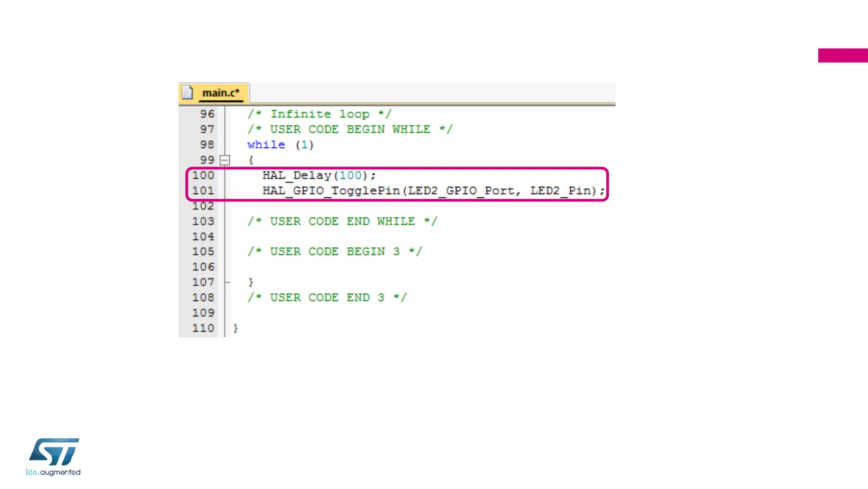Click the HAL_Delay(100); statement
The height and width of the screenshot is (489, 868).
pos(319,176)
